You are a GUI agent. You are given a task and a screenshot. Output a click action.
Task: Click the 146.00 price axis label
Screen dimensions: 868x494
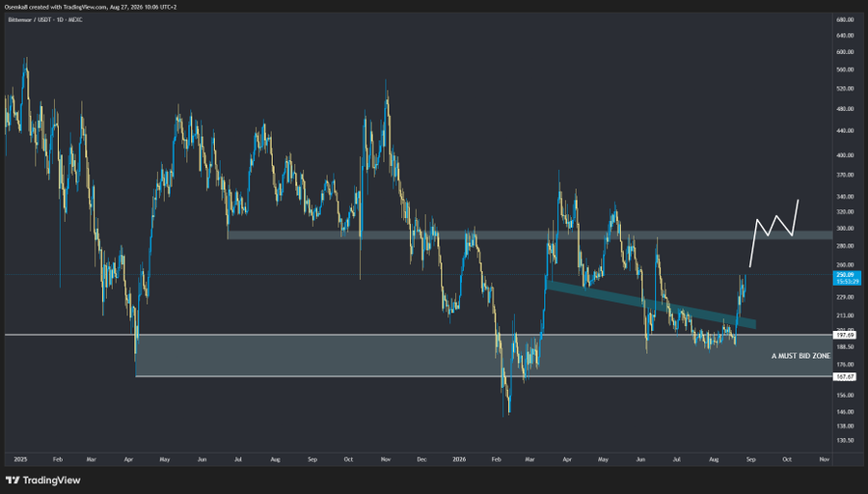tap(845, 412)
